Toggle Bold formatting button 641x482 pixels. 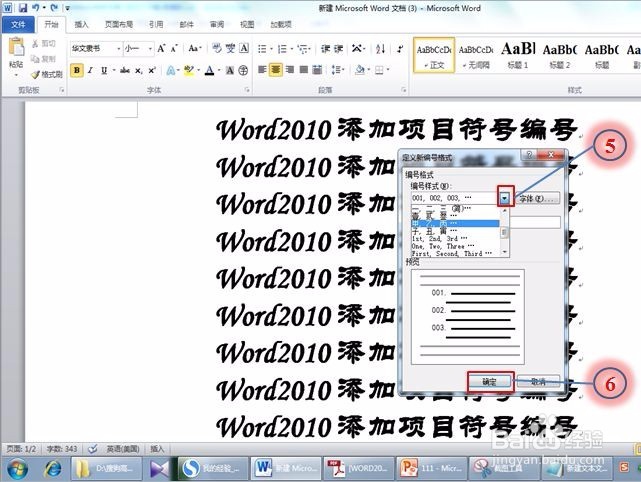[76, 70]
